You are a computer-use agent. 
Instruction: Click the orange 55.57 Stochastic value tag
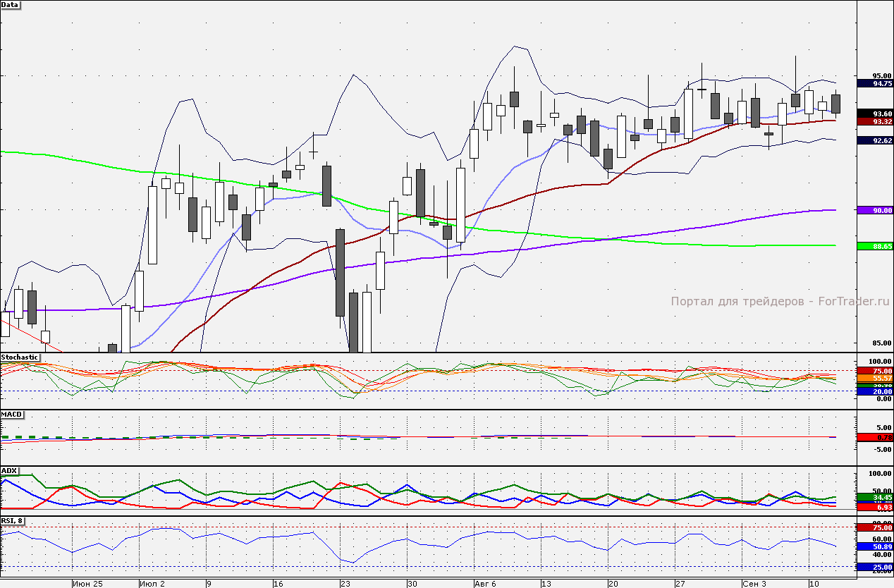pyautogui.click(x=875, y=379)
